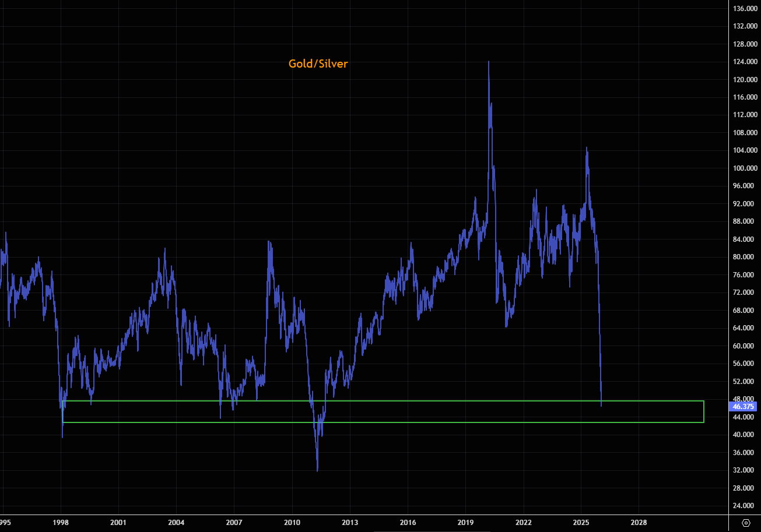Click 120.000 on the price scale

point(746,80)
